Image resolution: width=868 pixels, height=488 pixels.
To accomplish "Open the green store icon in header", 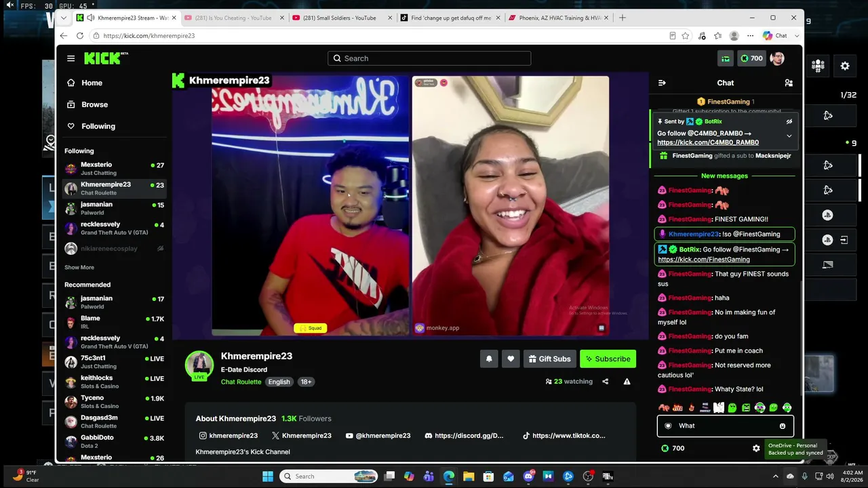I will pos(726,58).
